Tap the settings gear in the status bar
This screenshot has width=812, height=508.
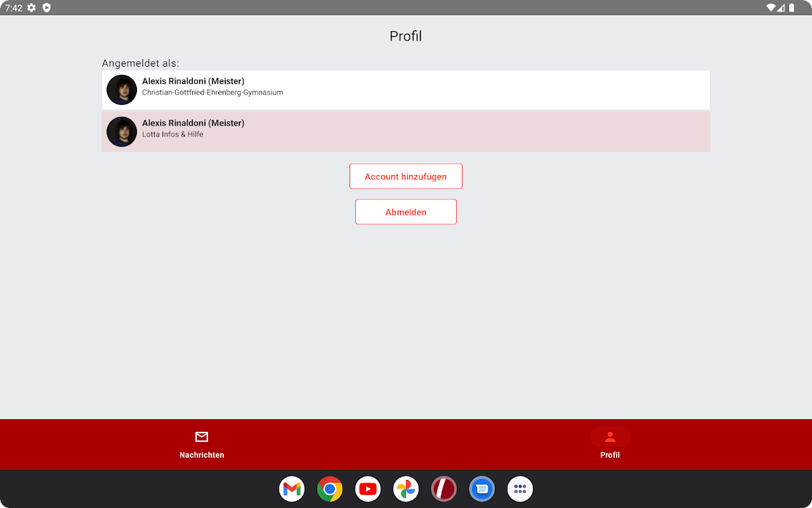point(31,8)
